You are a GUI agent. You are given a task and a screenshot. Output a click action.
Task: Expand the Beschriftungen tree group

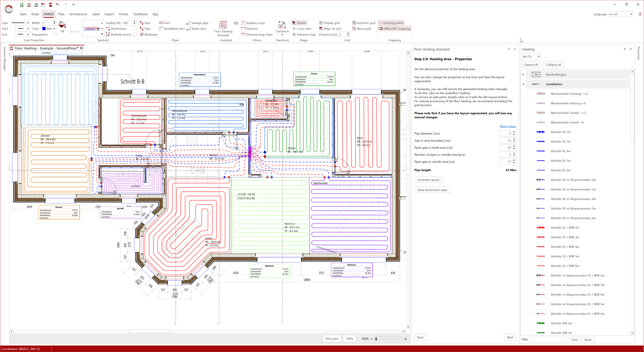click(523, 74)
